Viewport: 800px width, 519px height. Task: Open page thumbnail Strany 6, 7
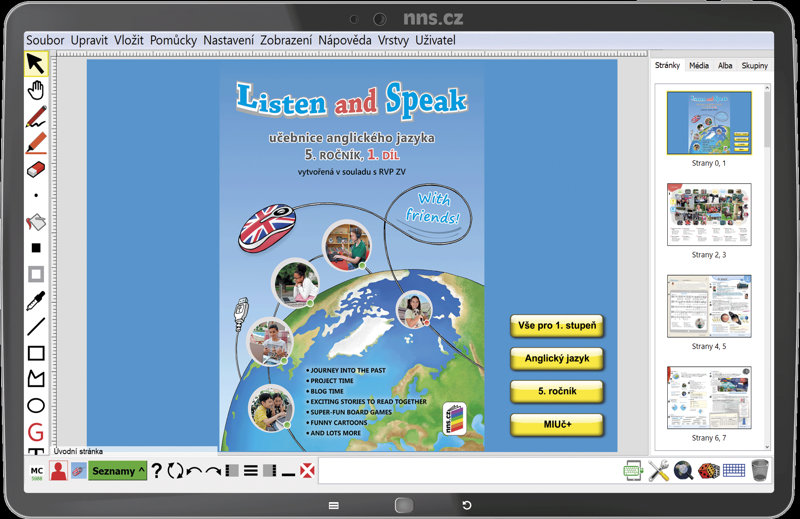[709, 398]
